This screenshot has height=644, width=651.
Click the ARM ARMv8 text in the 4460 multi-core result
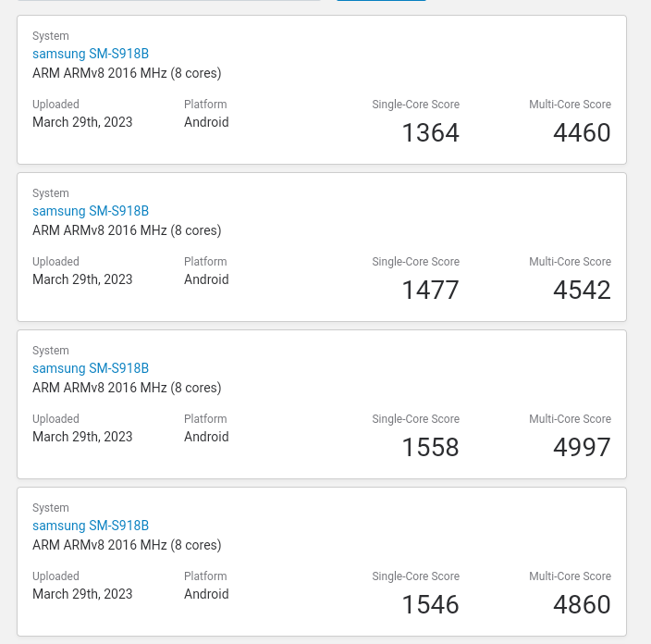point(127,73)
